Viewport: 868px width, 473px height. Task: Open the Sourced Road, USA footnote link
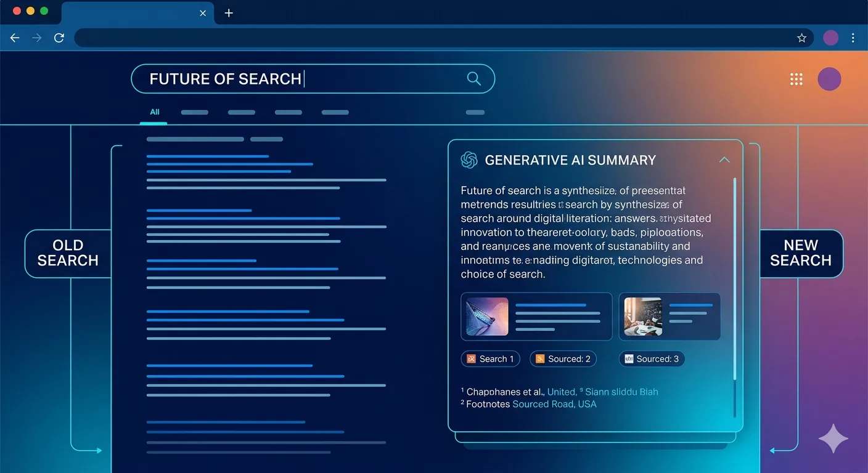(554, 404)
